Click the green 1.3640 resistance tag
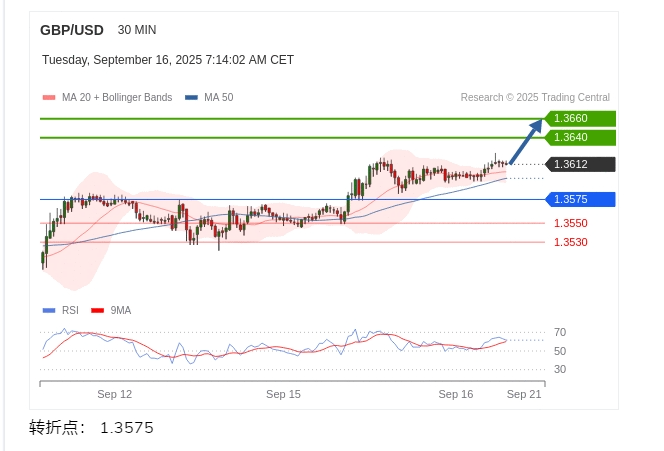The width and height of the screenshot is (664, 451). (580, 137)
